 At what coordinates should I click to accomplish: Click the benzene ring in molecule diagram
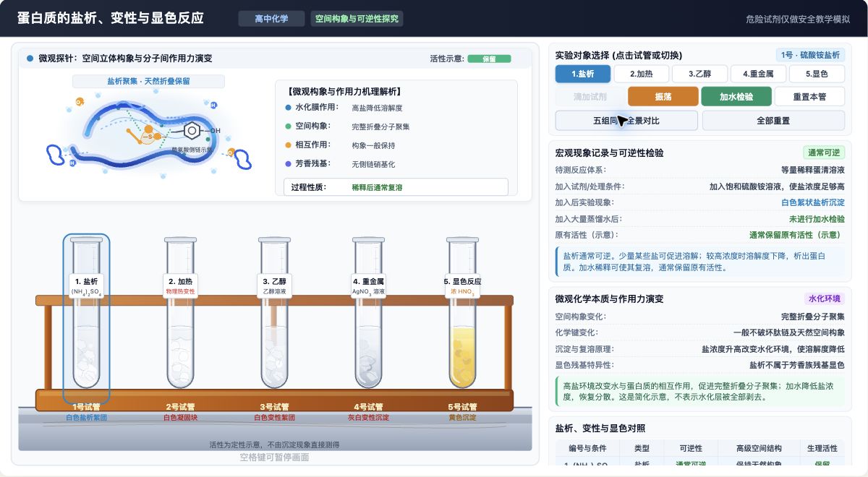click(x=192, y=131)
